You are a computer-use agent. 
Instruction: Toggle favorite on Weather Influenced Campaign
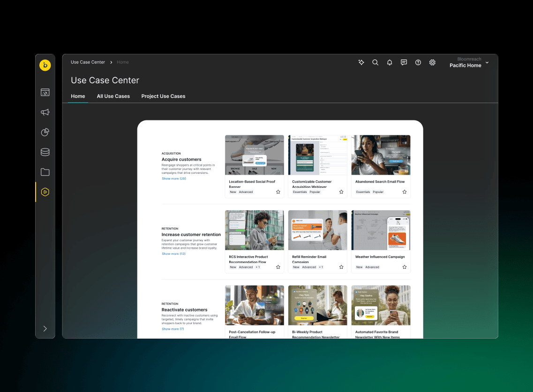click(x=405, y=267)
